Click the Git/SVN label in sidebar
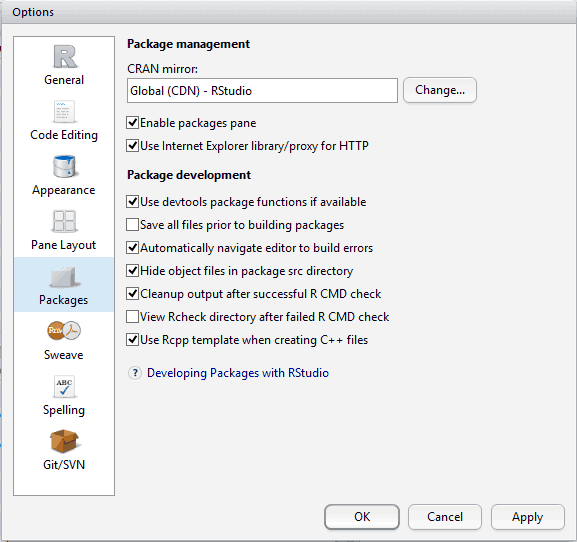Image resolution: width=577 pixels, height=542 pixels. [x=64, y=465]
